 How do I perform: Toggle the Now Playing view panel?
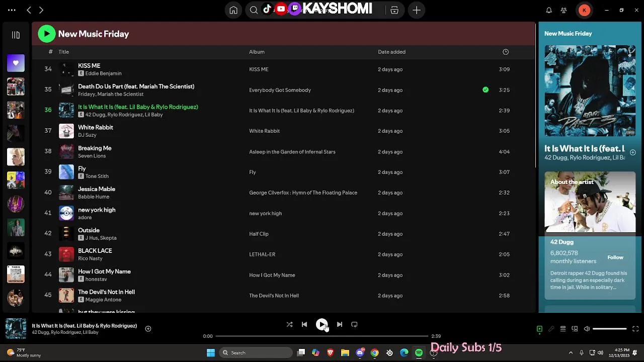coord(539,329)
